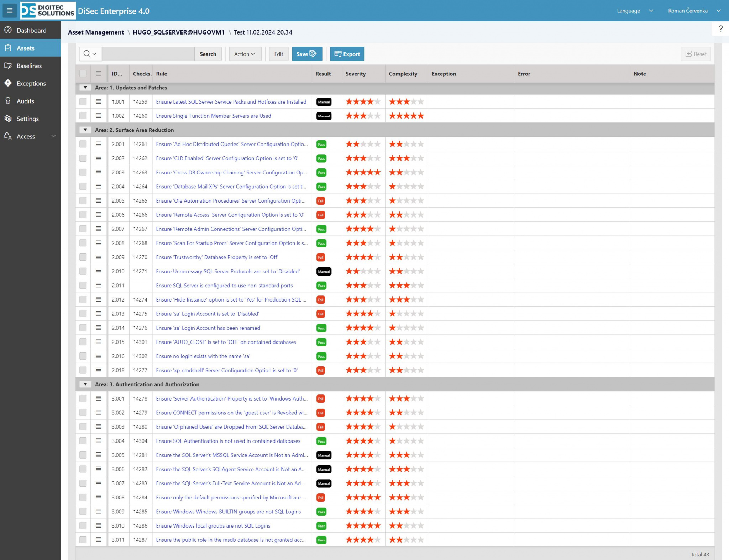Click row menu icon for rule 1.001
The image size is (729, 560).
(x=99, y=102)
